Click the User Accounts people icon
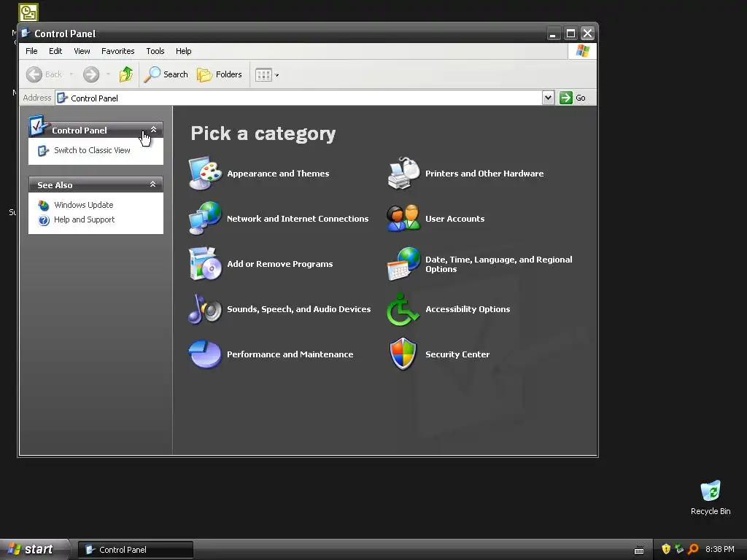Image resolution: width=747 pixels, height=560 pixels. (403, 219)
